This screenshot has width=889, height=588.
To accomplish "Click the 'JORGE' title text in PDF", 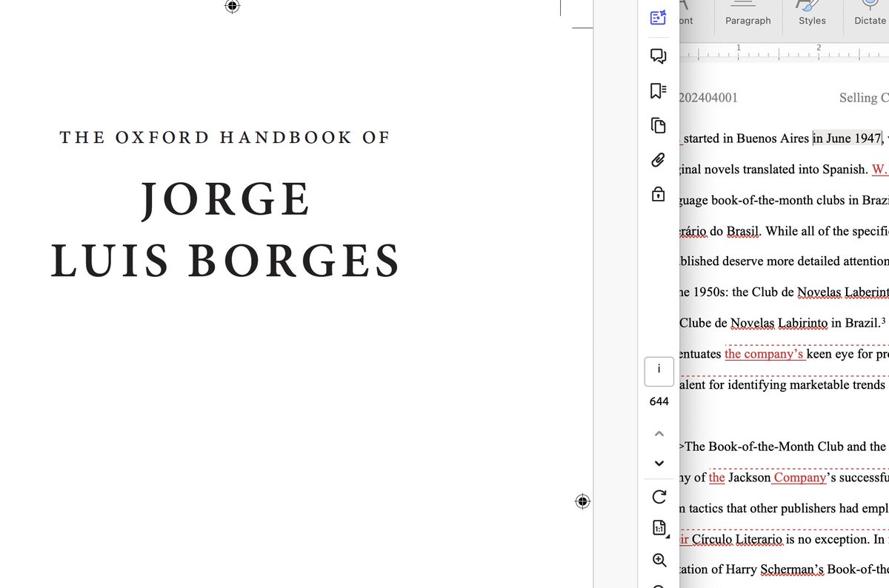I will pos(226,200).
